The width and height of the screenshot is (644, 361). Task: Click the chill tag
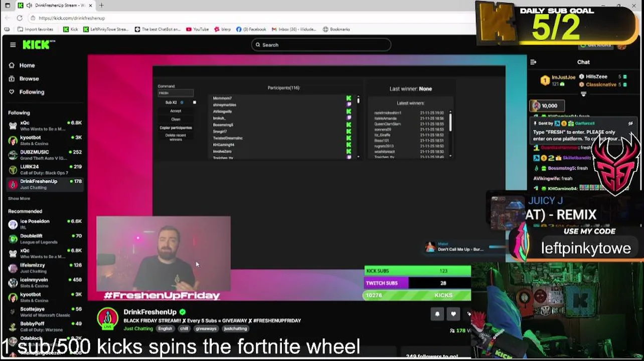coord(184,329)
